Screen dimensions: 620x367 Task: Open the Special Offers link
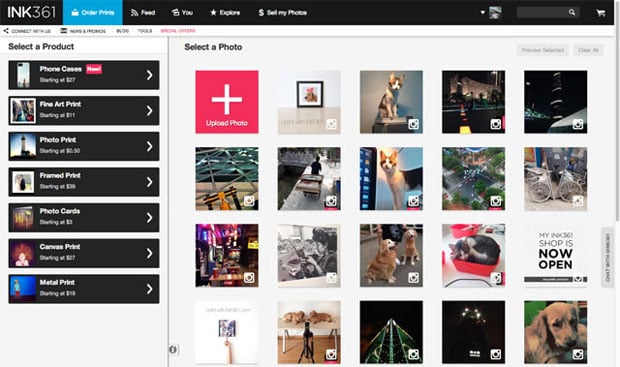coord(178,31)
